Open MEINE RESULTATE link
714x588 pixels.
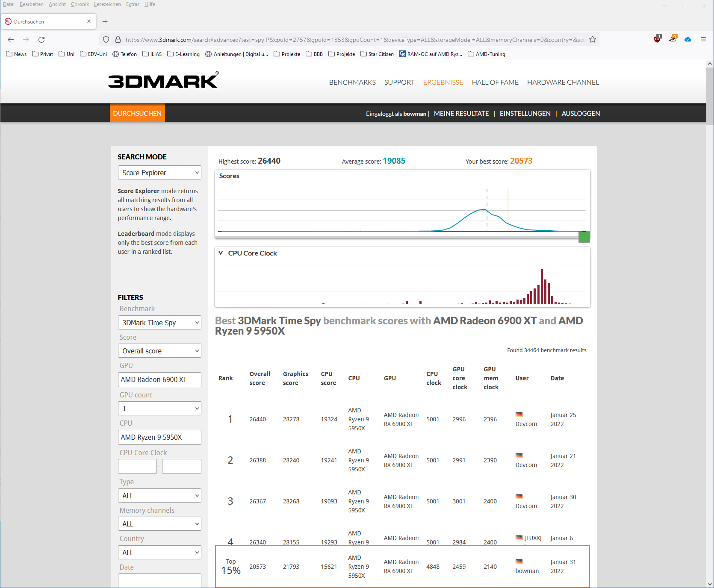(x=461, y=114)
